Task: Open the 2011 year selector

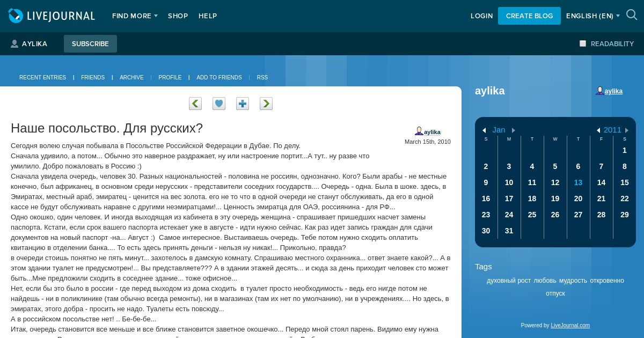Action: (612, 130)
